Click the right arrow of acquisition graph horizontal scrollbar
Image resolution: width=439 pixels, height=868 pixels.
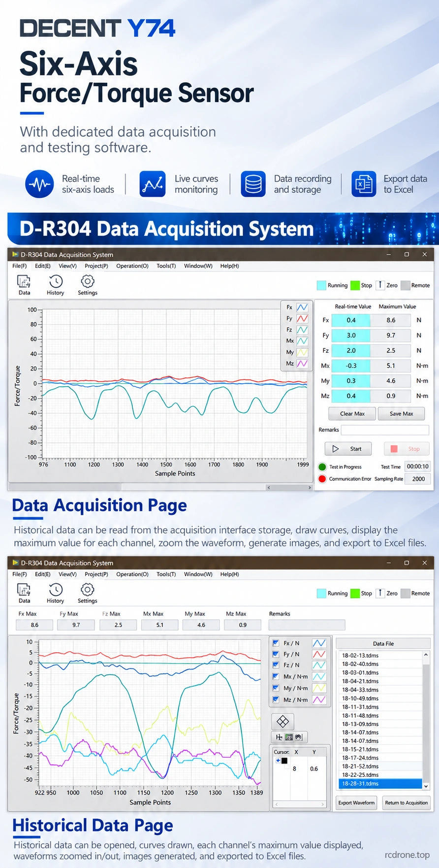pyautogui.click(x=310, y=487)
